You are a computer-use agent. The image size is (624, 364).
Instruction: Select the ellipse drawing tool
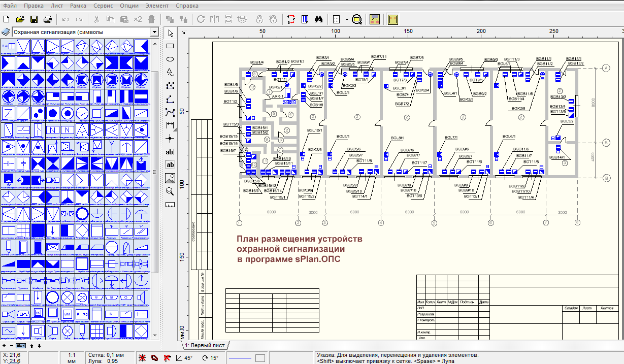(x=170, y=59)
